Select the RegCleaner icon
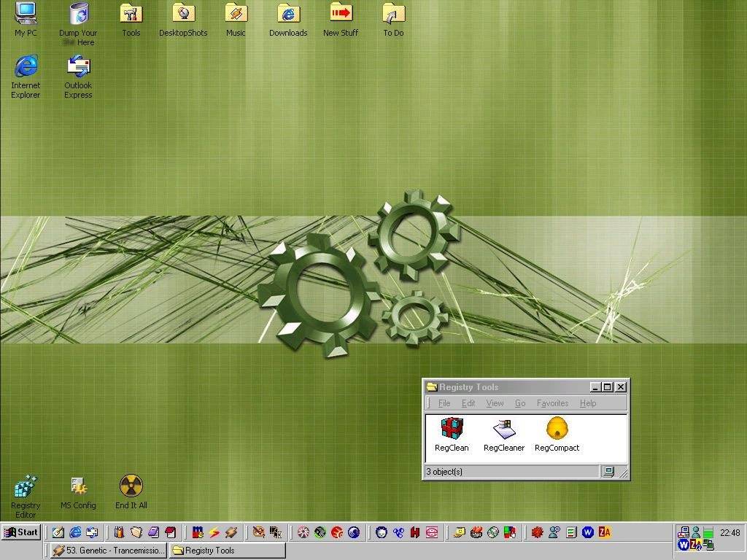Viewport: 747px width, 560px height. point(503,429)
